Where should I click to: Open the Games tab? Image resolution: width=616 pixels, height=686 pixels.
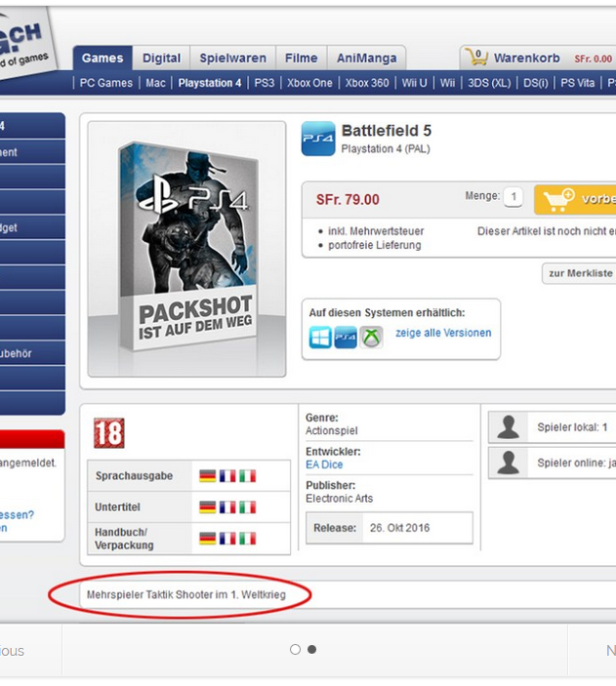point(103,59)
